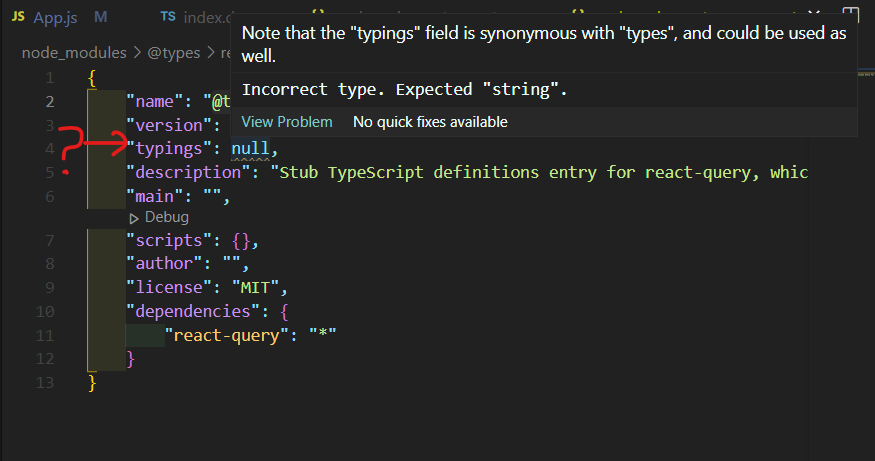Click the "description" key on line 5
875x461 pixels.
coord(189,172)
